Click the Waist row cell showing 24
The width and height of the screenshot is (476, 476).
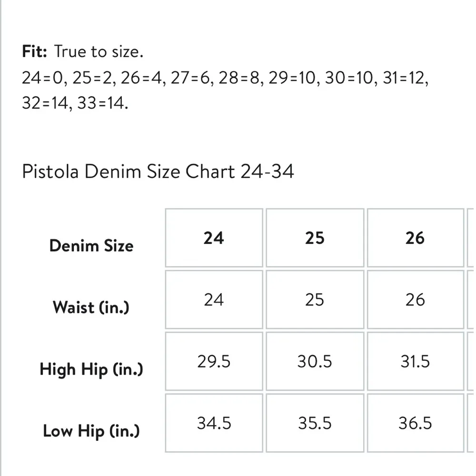214,300
